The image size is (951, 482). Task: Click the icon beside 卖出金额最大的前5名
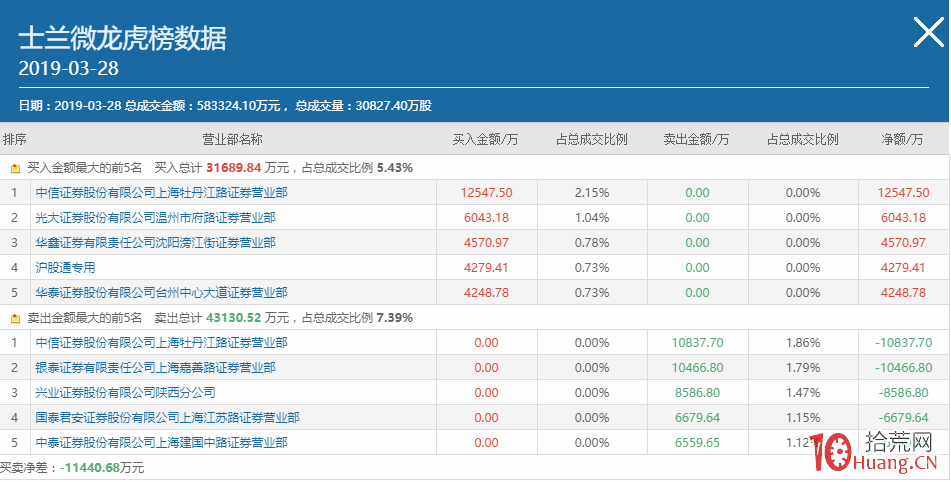pyautogui.click(x=16, y=318)
